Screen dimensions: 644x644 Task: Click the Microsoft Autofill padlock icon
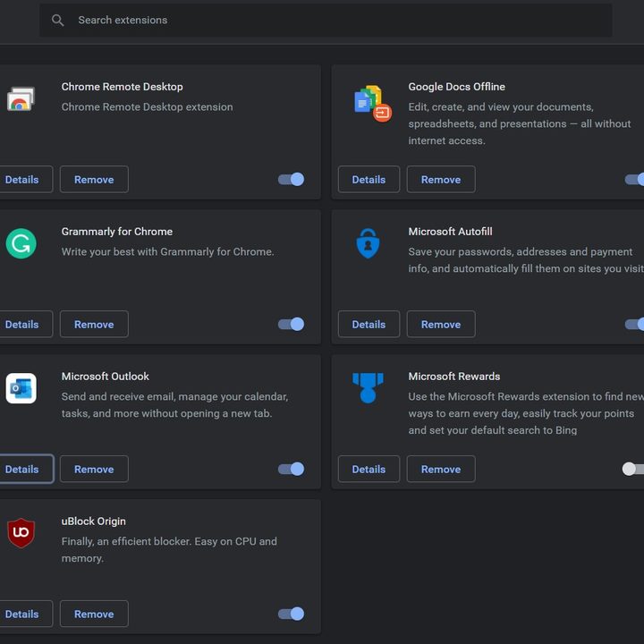point(368,243)
